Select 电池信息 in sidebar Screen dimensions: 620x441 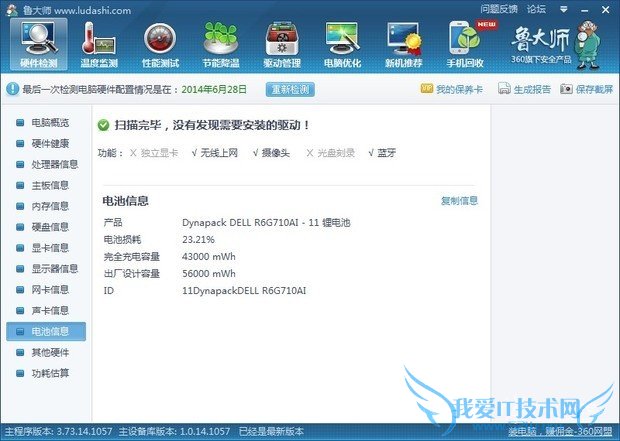pyautogui.click(x=46, y=331)
